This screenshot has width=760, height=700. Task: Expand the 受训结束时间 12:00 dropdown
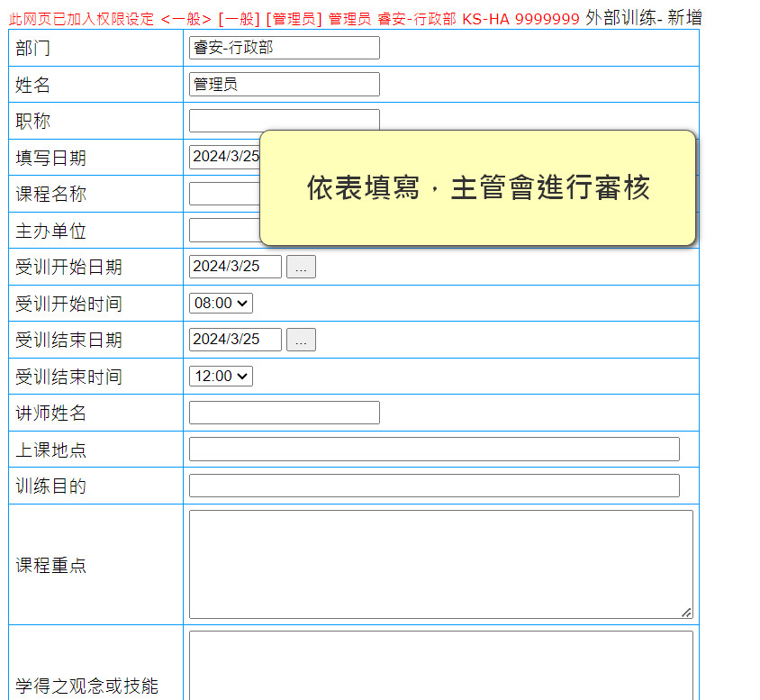point(221,377)
